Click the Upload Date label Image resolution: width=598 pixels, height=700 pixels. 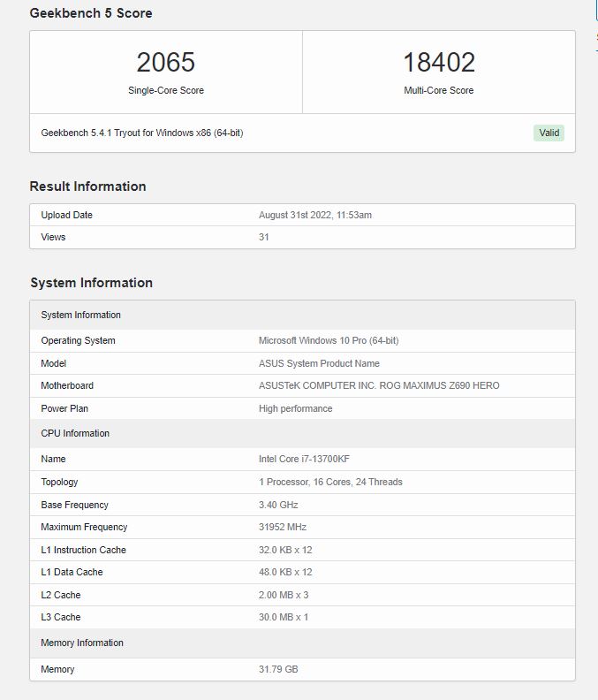coord(66,215)
